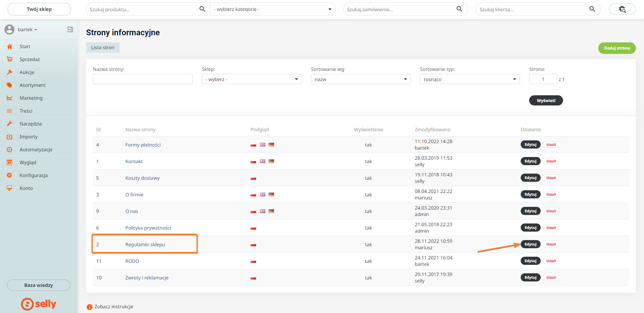Delete the RODO page

(551, 261)
